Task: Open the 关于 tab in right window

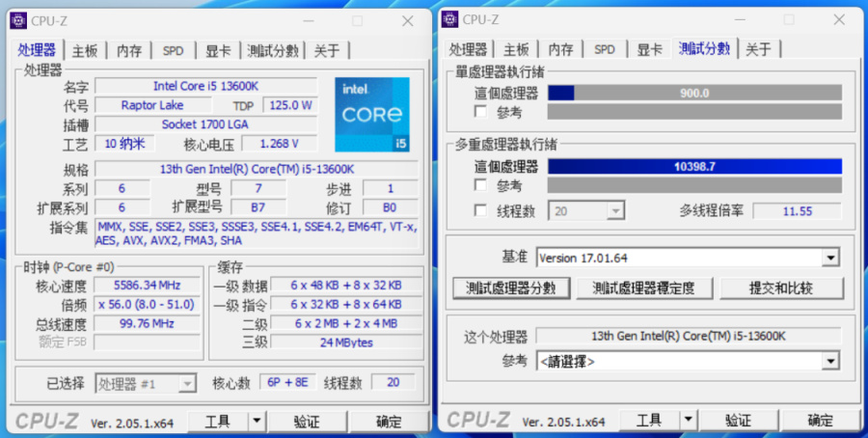Action: [x=758, y=50]
